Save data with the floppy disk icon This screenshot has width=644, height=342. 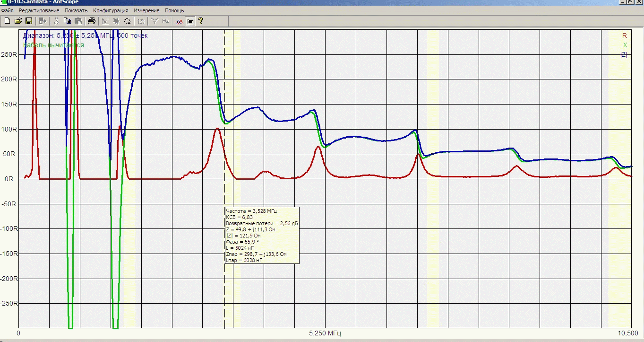(x=28, y=21)
